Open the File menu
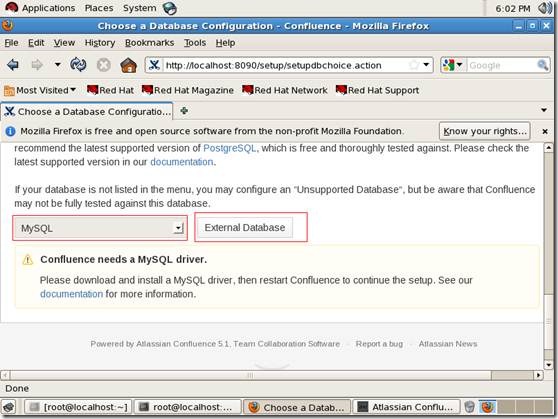This screenshot has width=558, height=419. 11,43
